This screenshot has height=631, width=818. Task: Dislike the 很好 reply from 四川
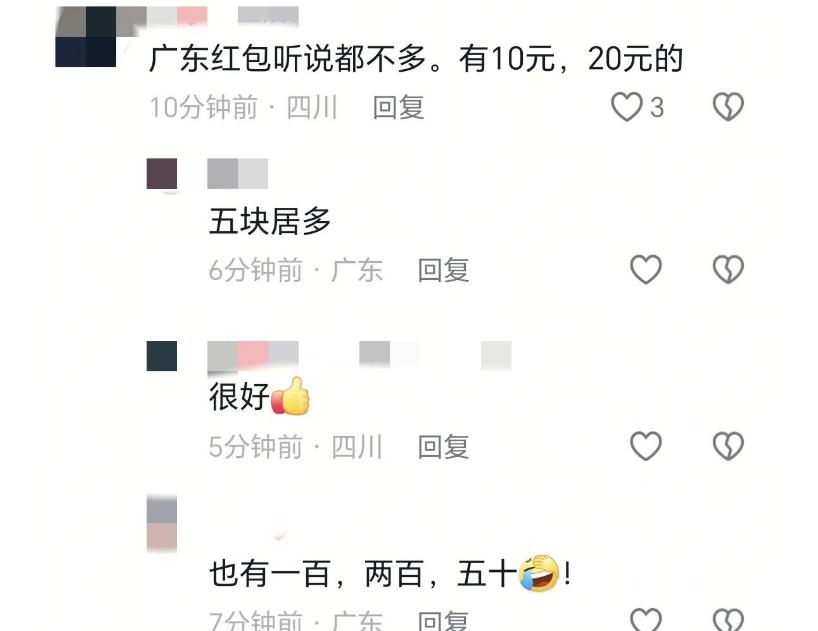pos(728,446)
